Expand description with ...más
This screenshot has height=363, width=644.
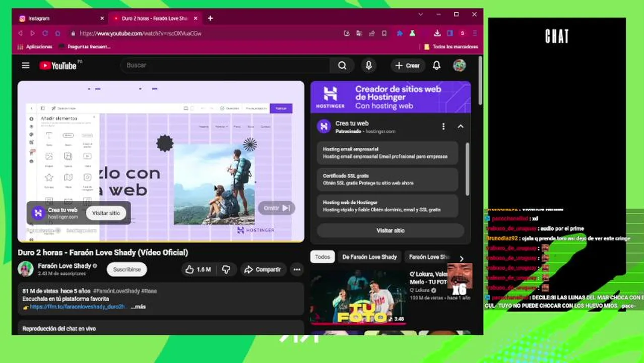(138, 307)
